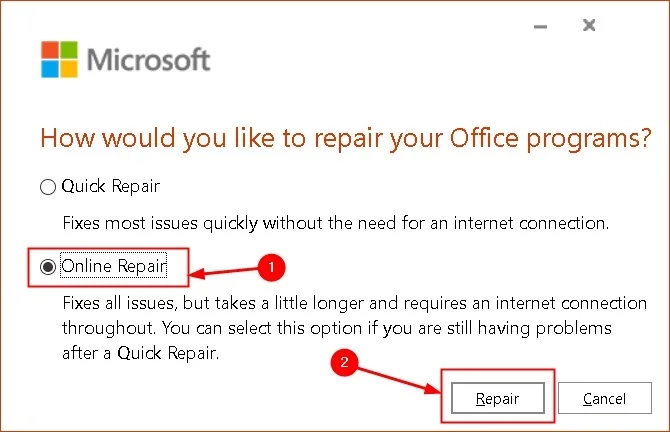Click the red step 2 annotation circle

[x=344, y=363]
